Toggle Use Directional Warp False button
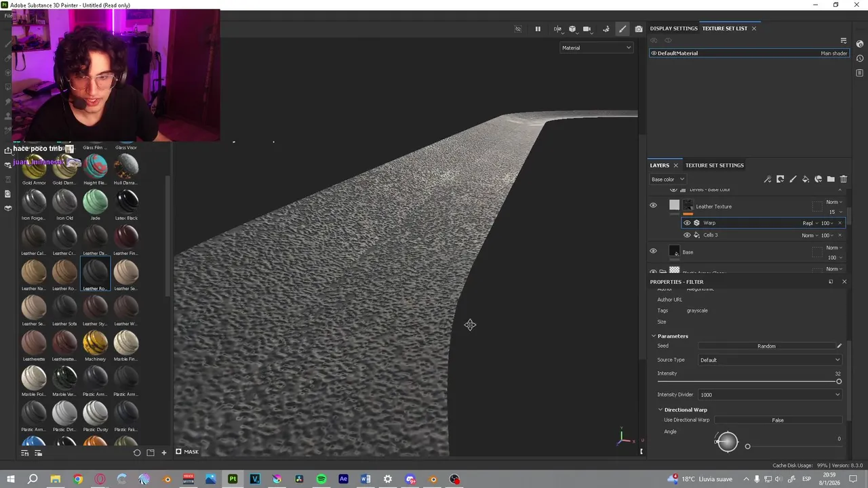This screenshot has height=488, width=868. (x=778, y=420)
